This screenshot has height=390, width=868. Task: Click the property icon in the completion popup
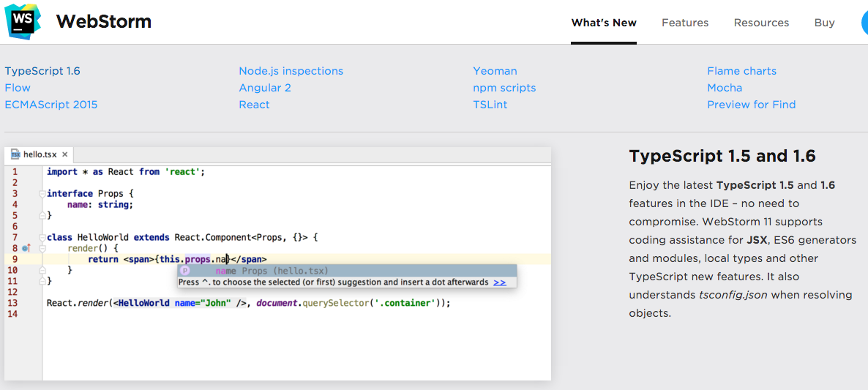pos(184,271)
